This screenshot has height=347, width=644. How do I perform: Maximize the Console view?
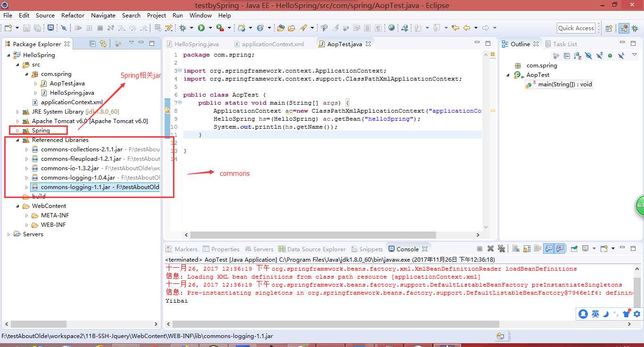633,248
